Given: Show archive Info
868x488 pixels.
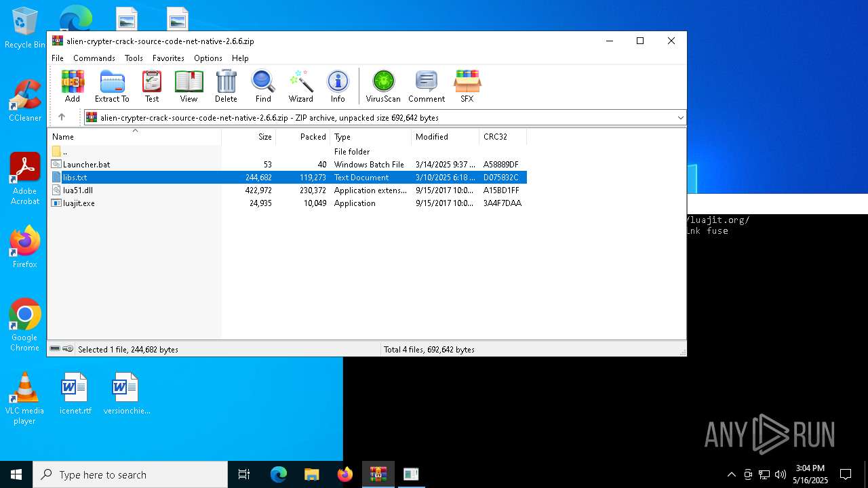Looking at the screenshot, I should (x=338, y=86).
